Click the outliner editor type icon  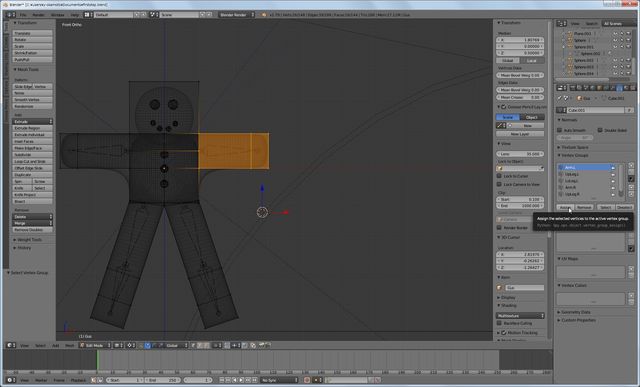(x=562, y=24)
